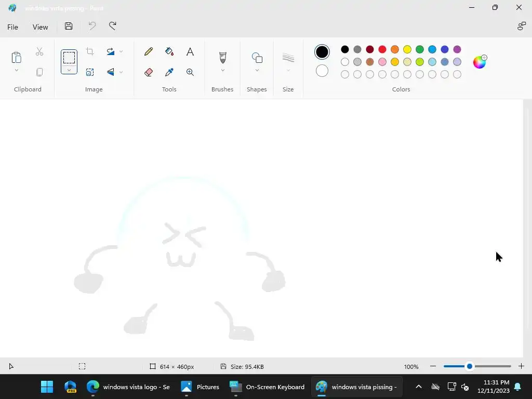Show hidden system tray icons
The image size is (532, 399).
point(419,387)
